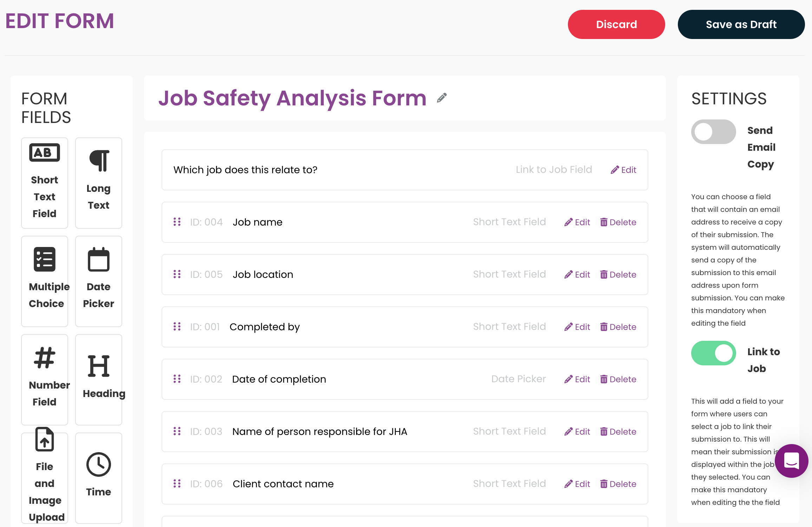Disable the Link to Job toggle
The height and width of the screenshot is (527, 812).
tap(713, 353)
